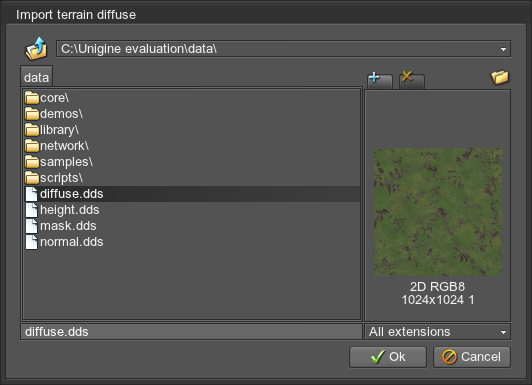Select the core folder icon
The image size is (532, 385).
[x=32, y=98]
